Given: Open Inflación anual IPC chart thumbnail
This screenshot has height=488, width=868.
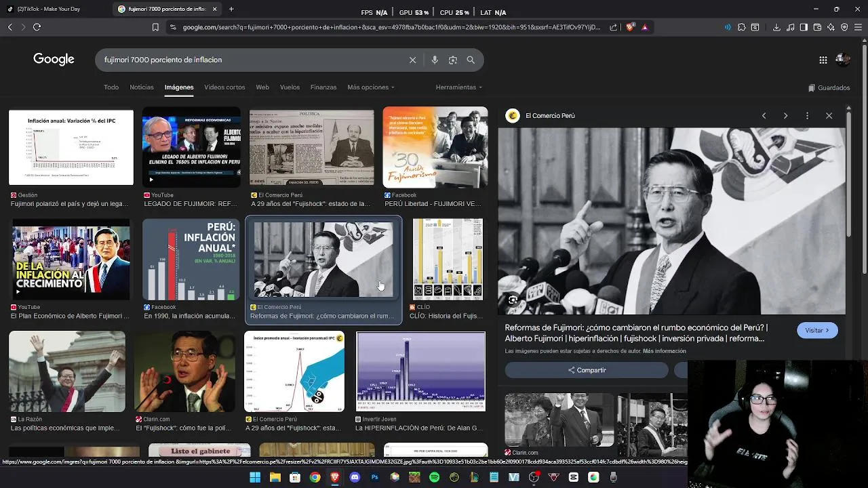Looking at the screenshot, I should pyautogui.click(x=71, y=147).
